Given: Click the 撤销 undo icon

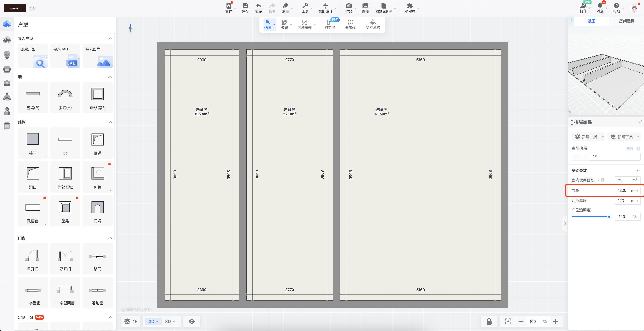Looking at the screenshot, I should (x=258, y=8).
